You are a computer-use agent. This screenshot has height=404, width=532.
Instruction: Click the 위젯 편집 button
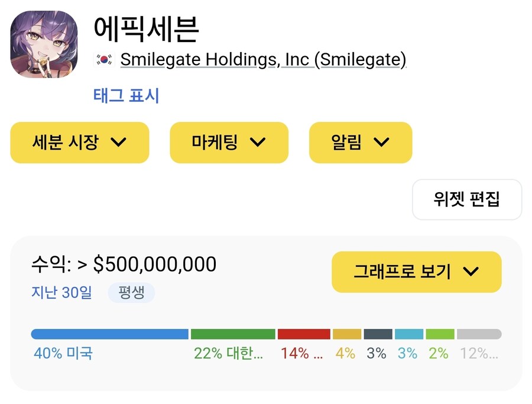466,199
